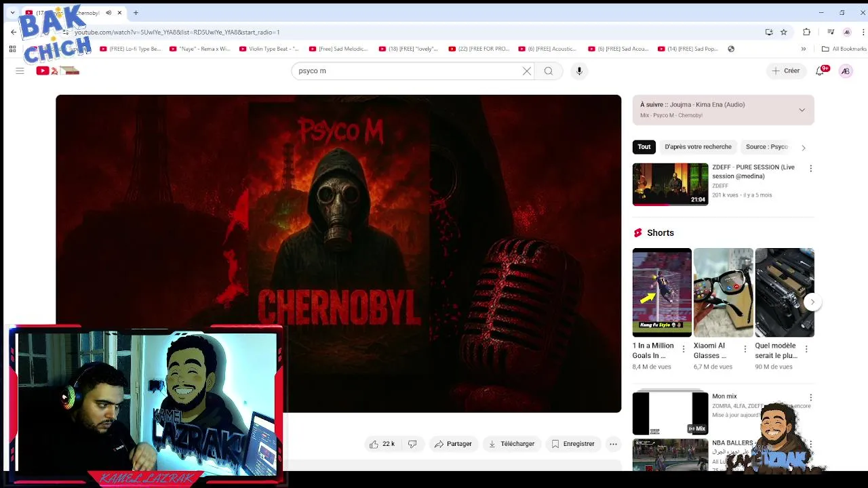
Task: Open the Créer menu
Action: (786, 70)
